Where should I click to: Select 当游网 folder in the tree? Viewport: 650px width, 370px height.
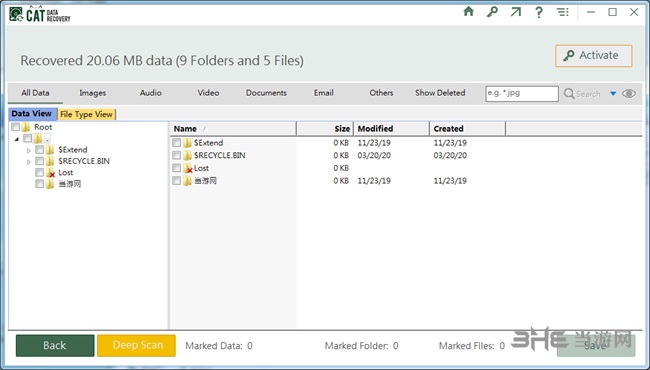(70, 184)
